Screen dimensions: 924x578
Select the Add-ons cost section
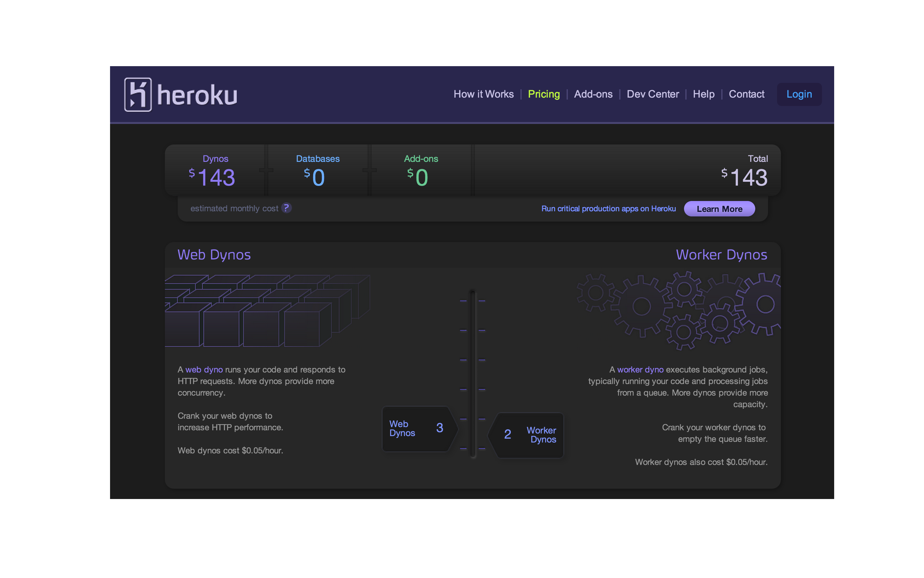point(421,171)
